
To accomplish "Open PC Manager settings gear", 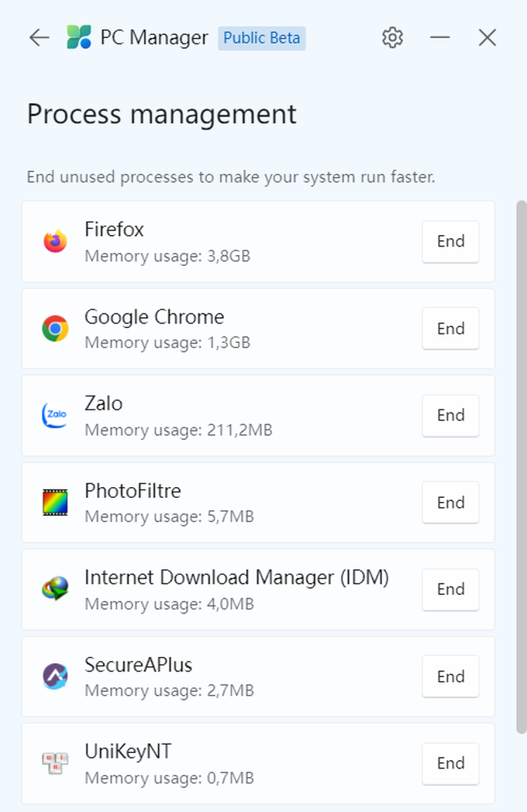I will point(392,37).
